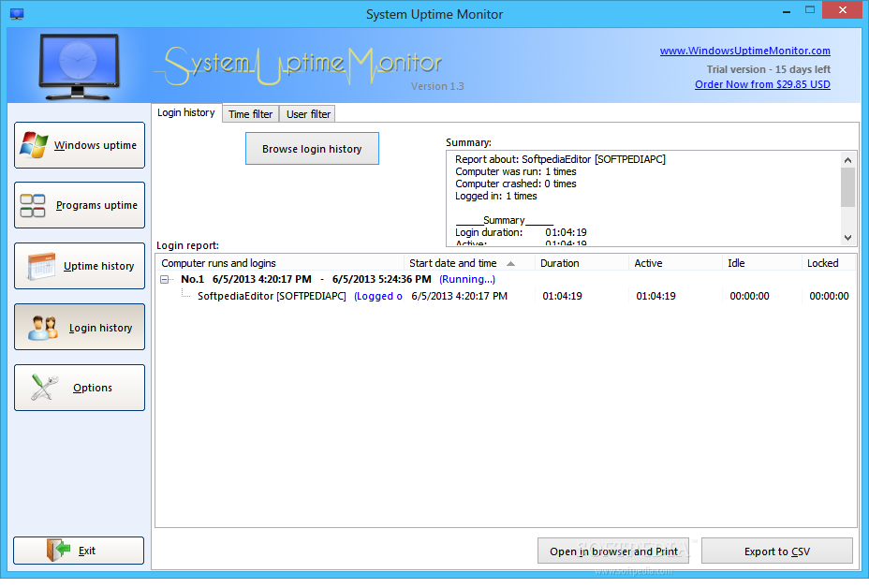The width and height of the screenshot is (869, 588).
Task: Sort by Computer runs and logins column
Action: (280, 263)
